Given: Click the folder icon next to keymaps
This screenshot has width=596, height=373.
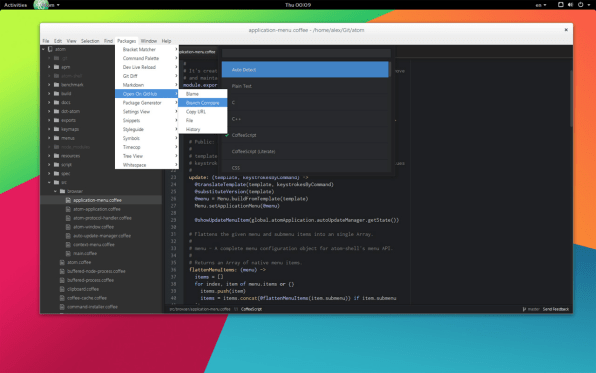Looking at the screenshot, I should pos(56,129).
